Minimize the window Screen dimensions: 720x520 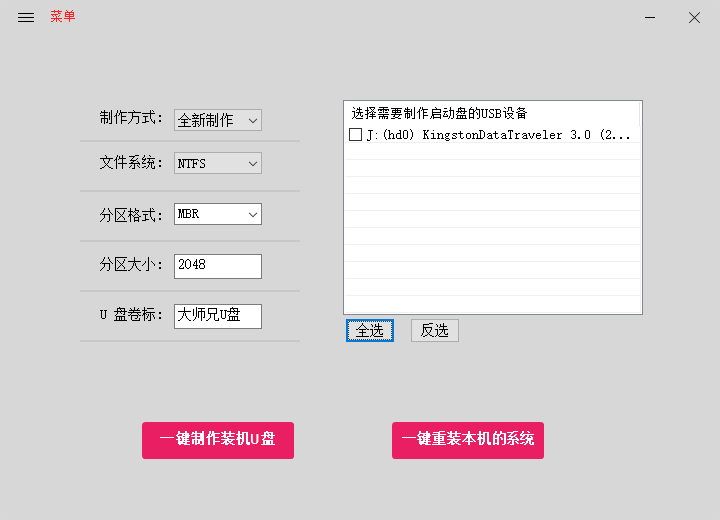click(650, 17)
